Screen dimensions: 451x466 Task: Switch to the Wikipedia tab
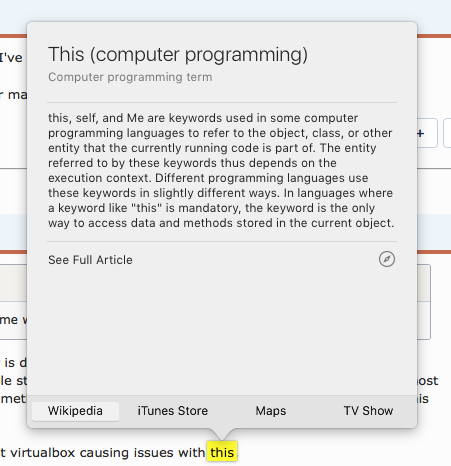pos(75,411)
